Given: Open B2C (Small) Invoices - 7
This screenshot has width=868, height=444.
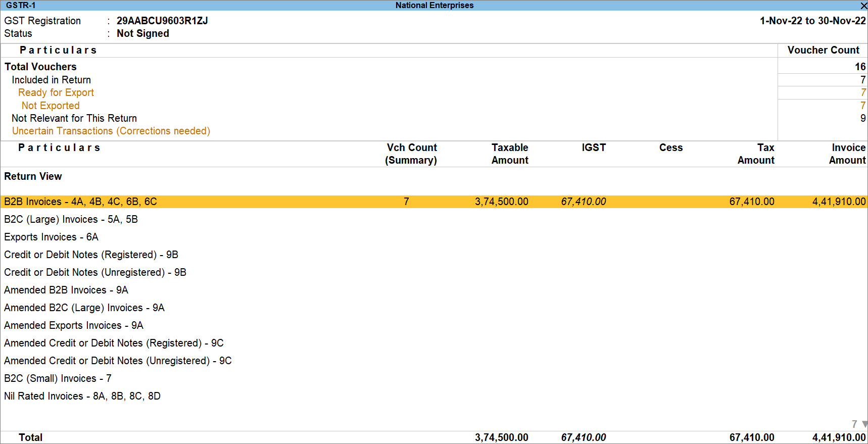Looking at the screenshot, I should click(x=434, y=378).
